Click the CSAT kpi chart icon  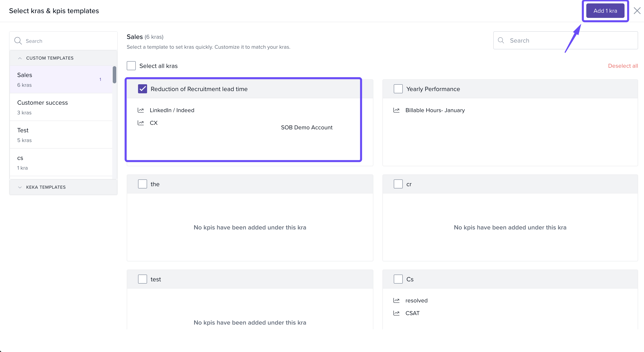tap(396, 313)
